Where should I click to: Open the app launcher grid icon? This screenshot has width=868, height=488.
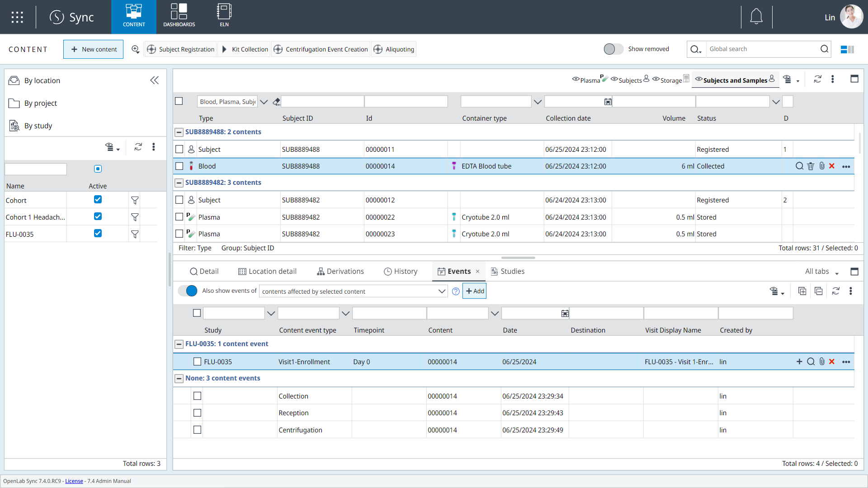[17, 17]
